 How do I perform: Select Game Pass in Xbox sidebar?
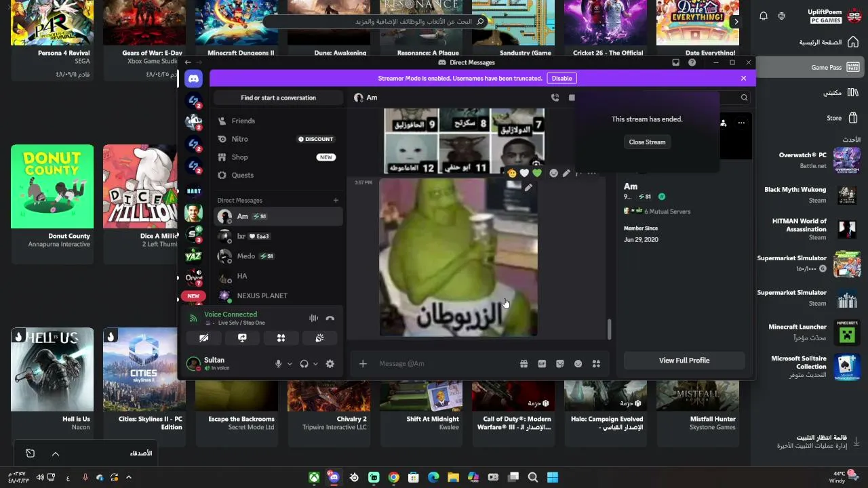[x=811, y=67]
